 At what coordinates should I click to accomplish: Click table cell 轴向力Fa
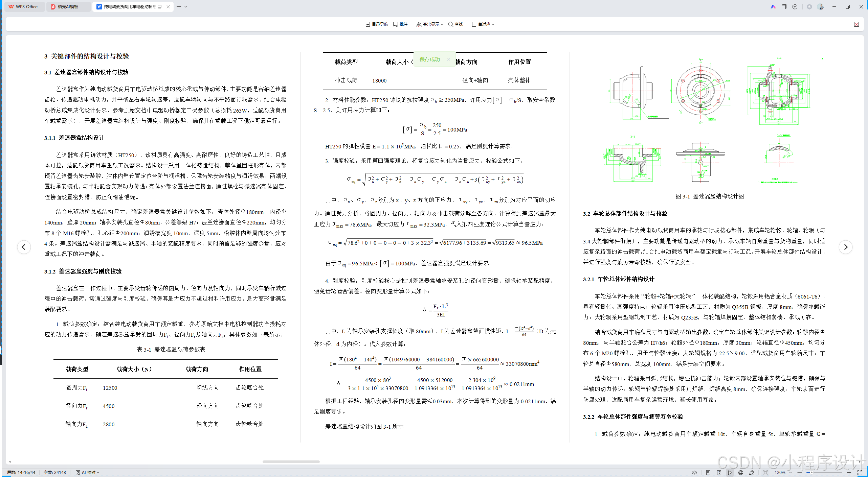[76, 425]
